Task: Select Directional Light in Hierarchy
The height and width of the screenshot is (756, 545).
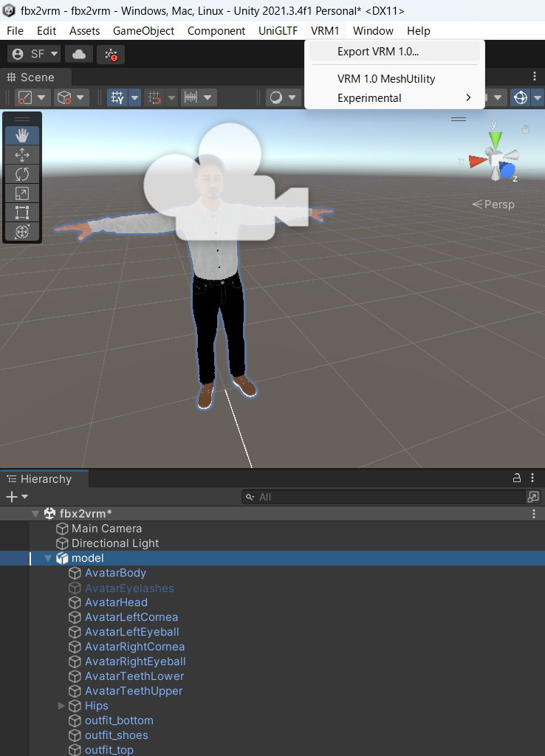Action: (x=114, y=543)
